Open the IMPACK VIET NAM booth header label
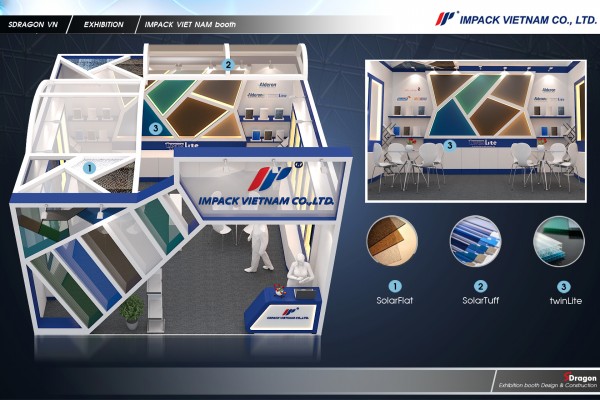Screen dimensions: 600x400 (x=190, y=24)
